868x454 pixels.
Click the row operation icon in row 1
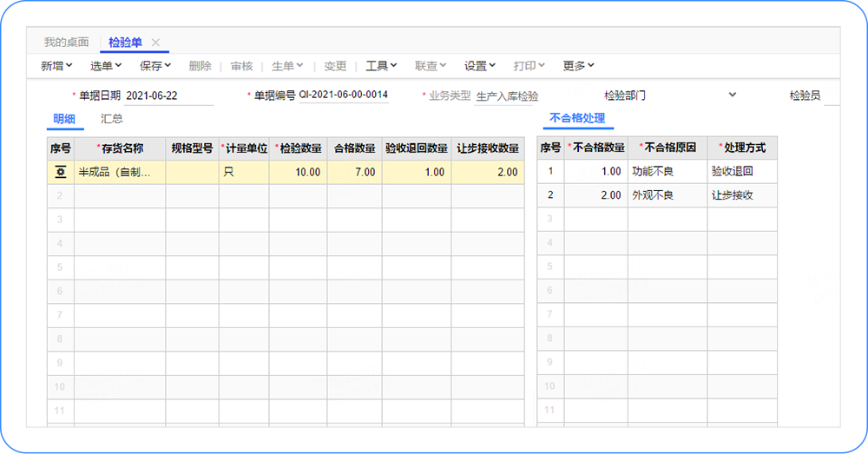click(61, 173)
